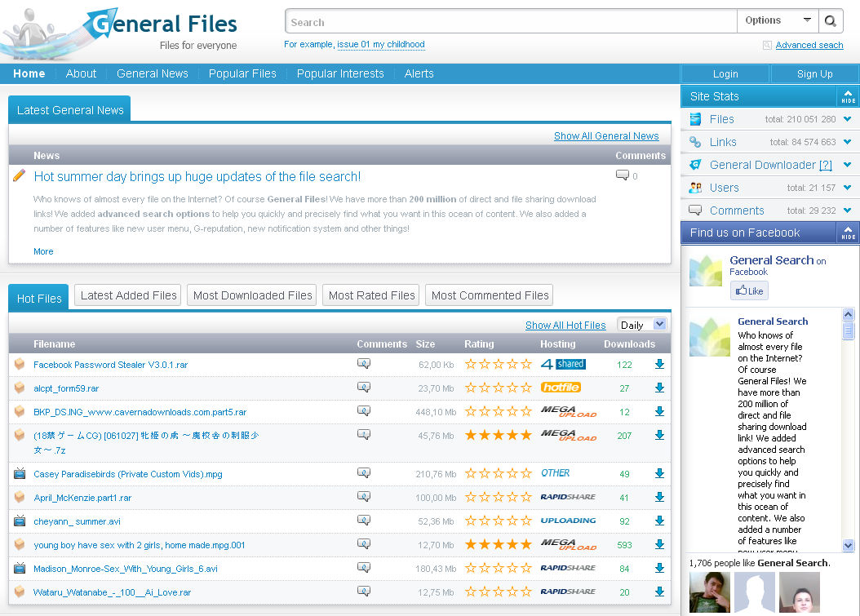Image resolution: width=860 pixels, height=616 pixels.
Task: Switch to Most Commented Files tab
Action: click(x=490, y=295)
